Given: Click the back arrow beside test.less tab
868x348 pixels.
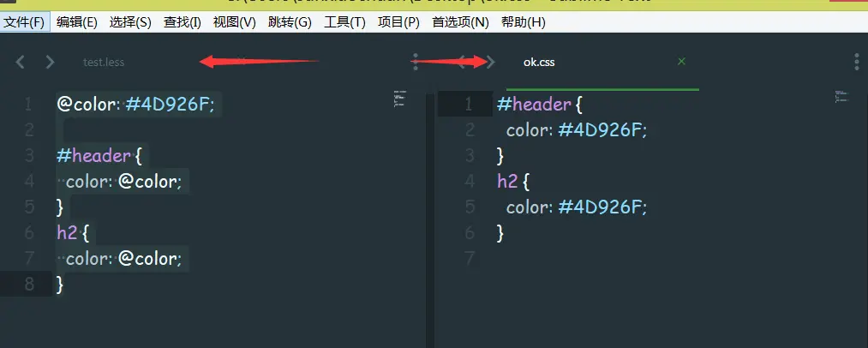Looking at the screenshot, I should [x=20, y=62].
